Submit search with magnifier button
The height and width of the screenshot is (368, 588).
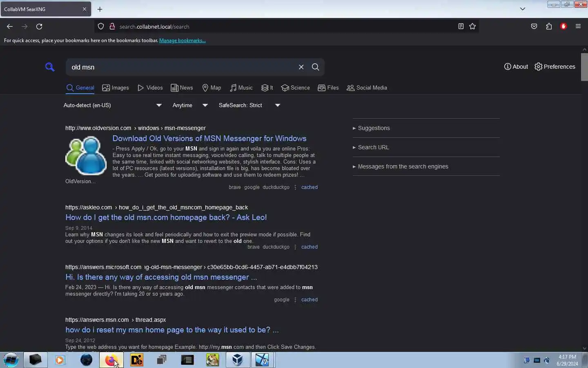315,67
